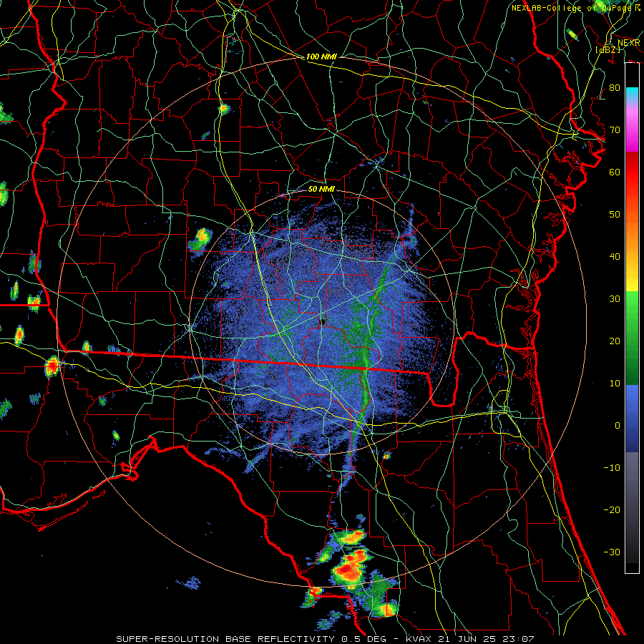Click the "50 NMI" range ring label
The height and width of the screenshot is (644, 644).
click(321, 189)
